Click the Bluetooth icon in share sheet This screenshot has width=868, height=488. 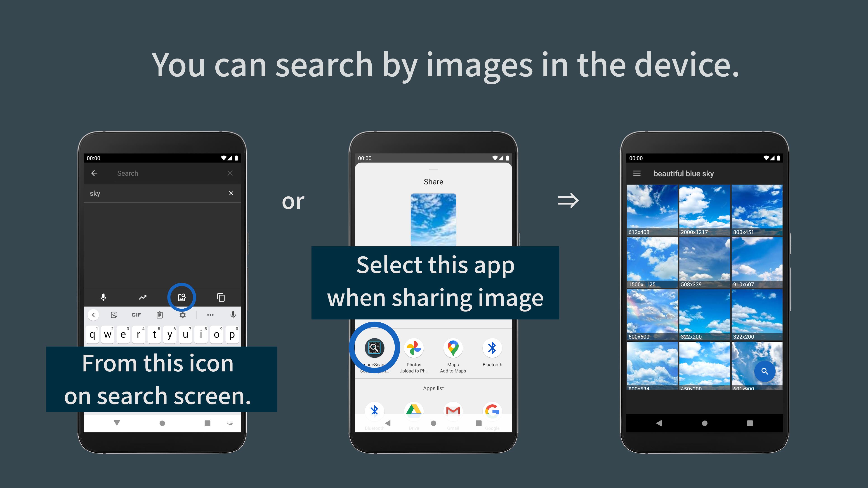click(492, 348)
